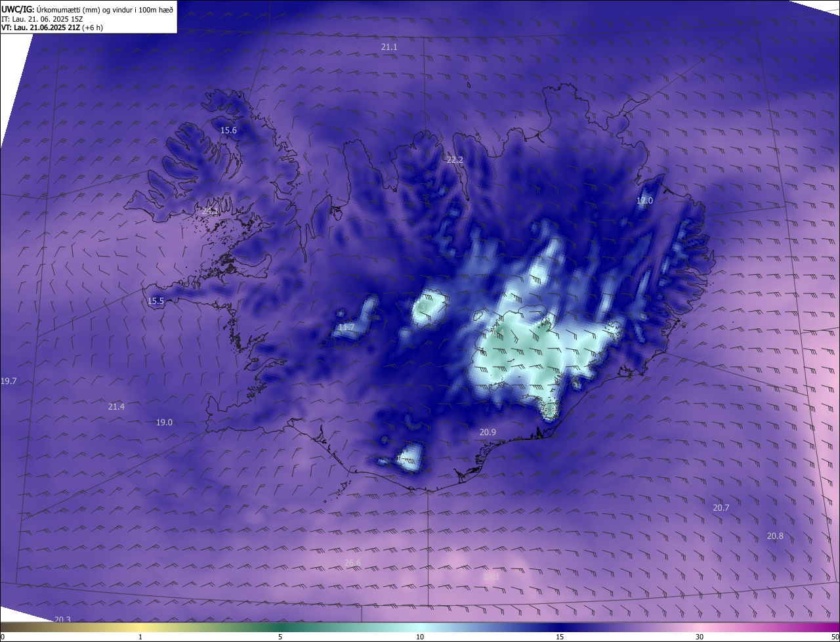Click the color scale label 30
This screenshot has height=642, width=840.
tap(700, 637)
